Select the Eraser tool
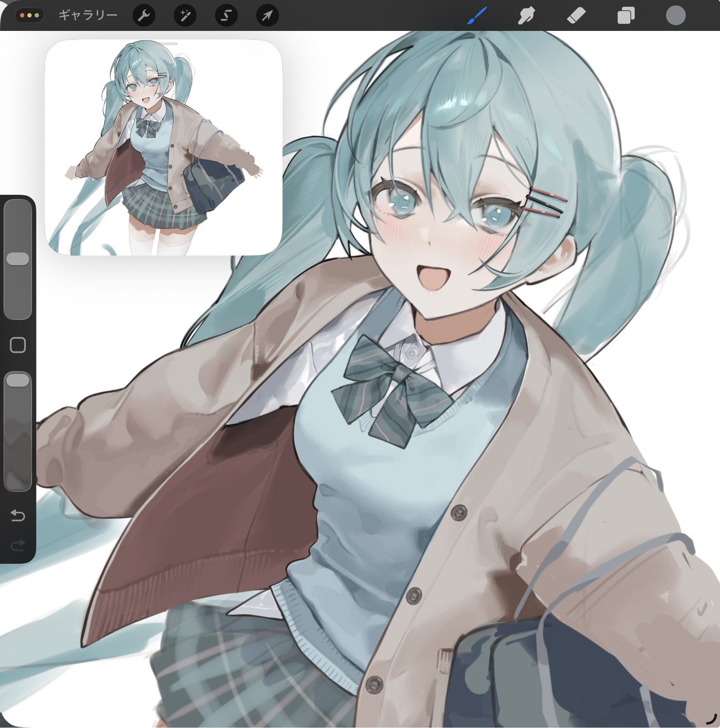This screenshot has width=720, height=728. pyautogui.click(x=576, y=16)
